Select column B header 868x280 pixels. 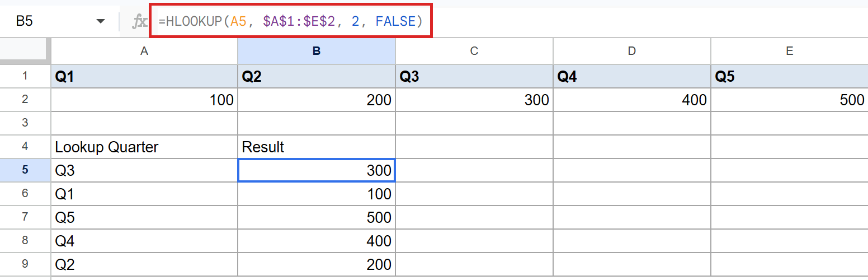tap(317, 51)
